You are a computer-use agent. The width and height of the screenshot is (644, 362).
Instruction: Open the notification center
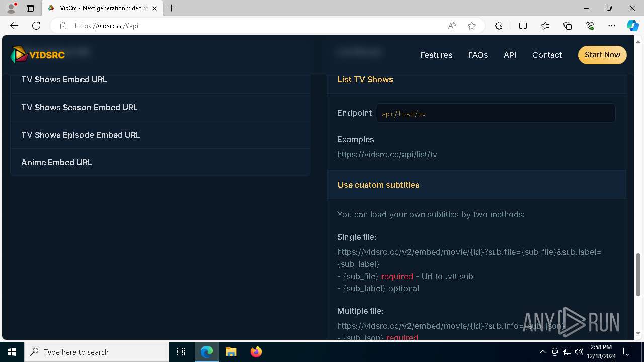tap(627, 352)
